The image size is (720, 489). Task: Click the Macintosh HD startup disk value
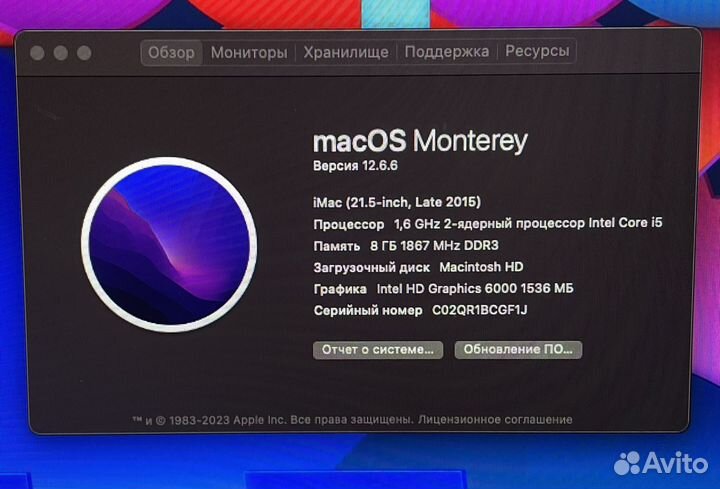coord(481,267)
